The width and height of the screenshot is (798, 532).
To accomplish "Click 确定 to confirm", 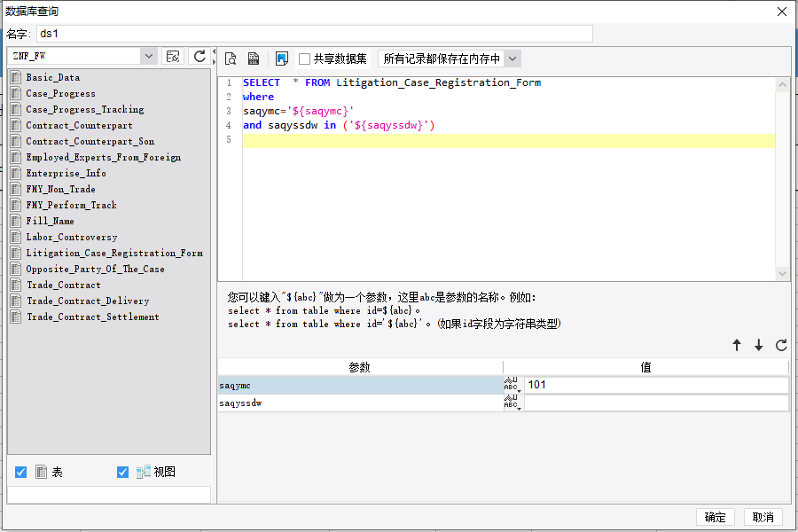I will (x=715, y=517).
